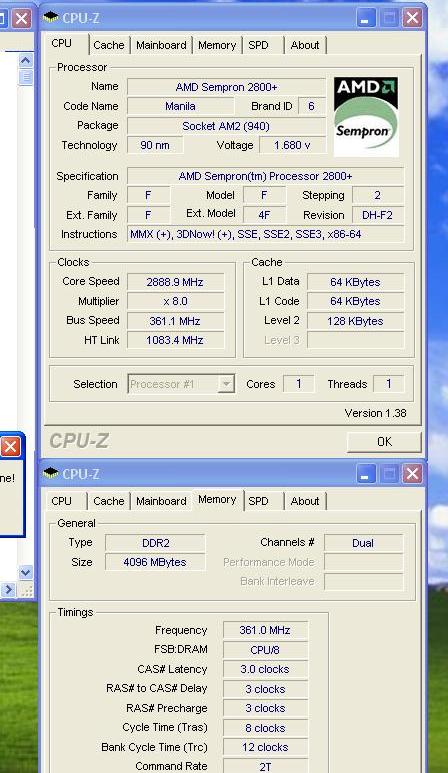Close the bottom CPU-Z Memory window
Image resolution: width=448 pixels, height=773 pixels.
(412, 474)
